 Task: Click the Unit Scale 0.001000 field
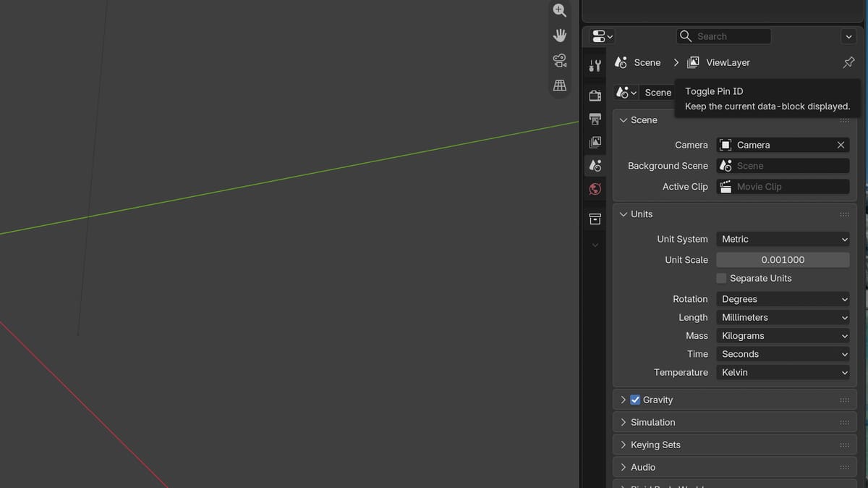(783, 260)
